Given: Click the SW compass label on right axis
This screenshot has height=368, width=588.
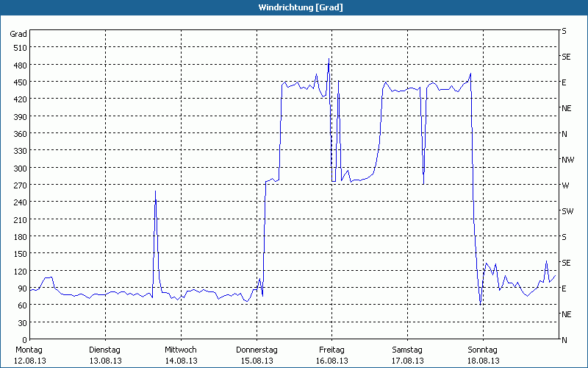Looking at the screenshot, I should point(567,211).
